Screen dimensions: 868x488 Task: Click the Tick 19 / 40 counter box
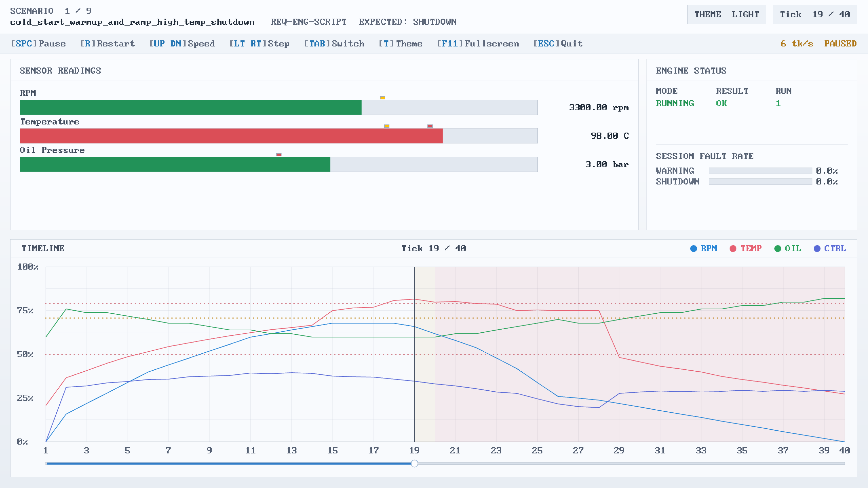(814, 15)
